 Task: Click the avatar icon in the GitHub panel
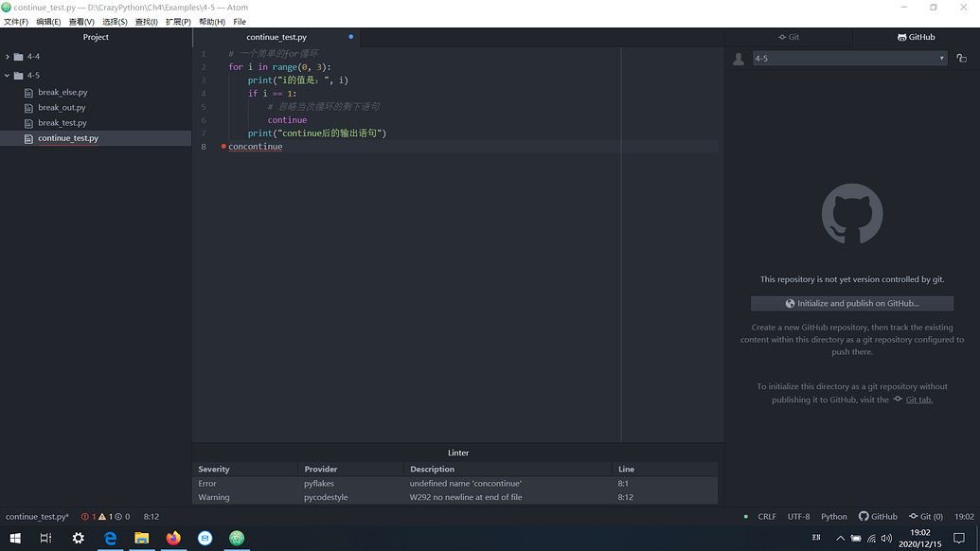click(739, 59)
